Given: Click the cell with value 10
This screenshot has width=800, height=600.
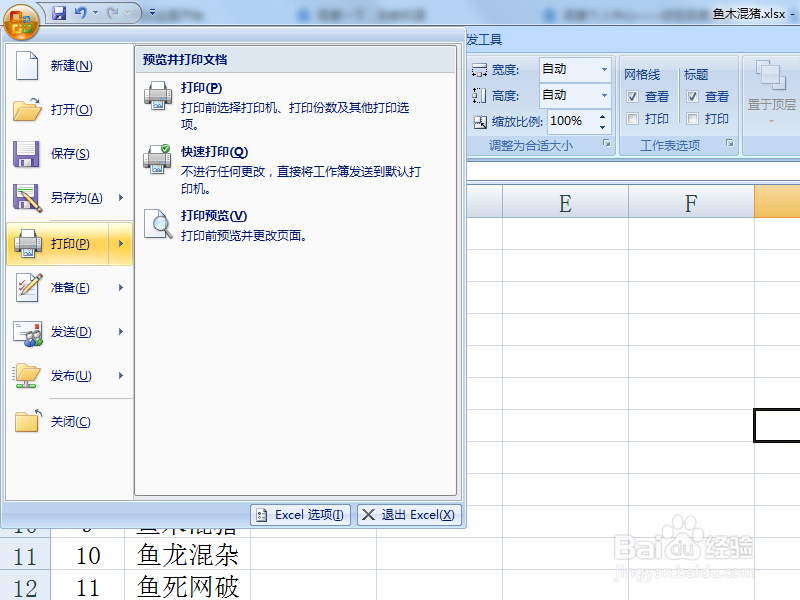Looking at the screenshot, I should pos(88,555).
